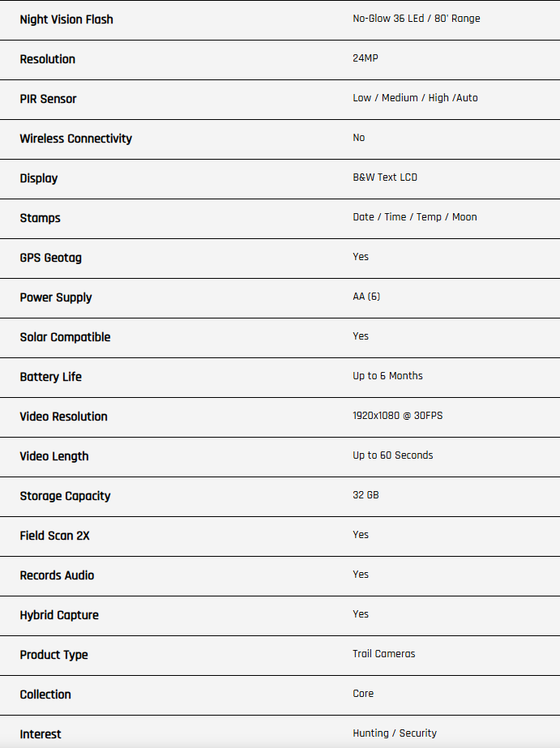Select the No-Glow 36 LEd range value
Screen dimensions: 560x748
click(x=416, y=19)
